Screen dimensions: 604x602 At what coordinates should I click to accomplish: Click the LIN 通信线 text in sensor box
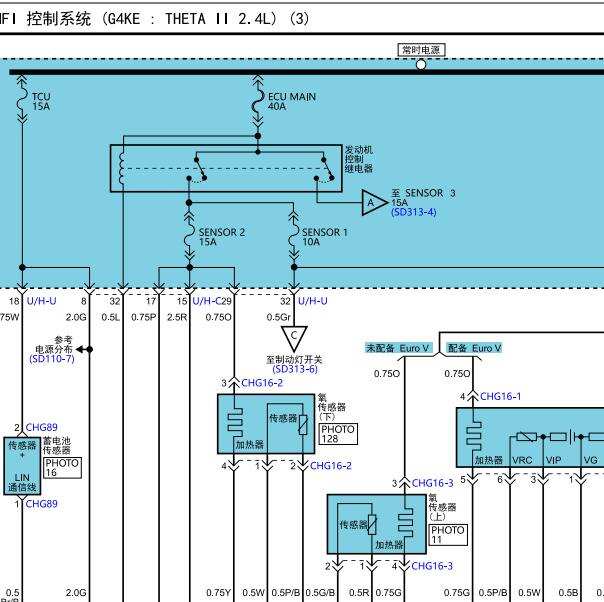point(22,483)
